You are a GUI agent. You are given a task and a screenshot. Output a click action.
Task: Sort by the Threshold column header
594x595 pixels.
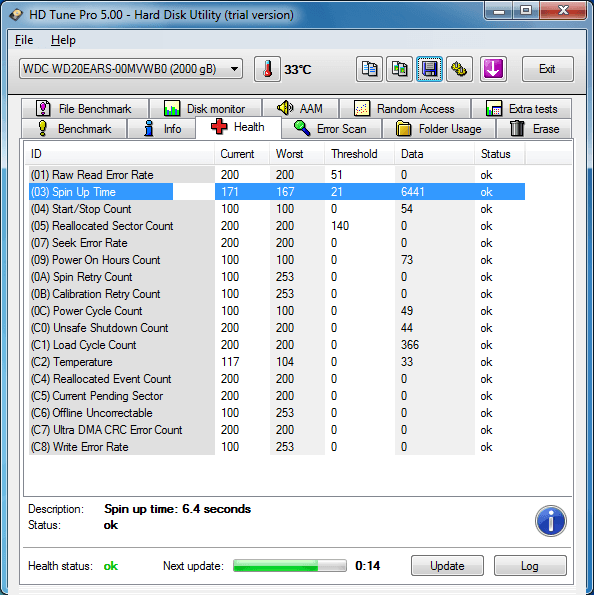tap(360, 154)
